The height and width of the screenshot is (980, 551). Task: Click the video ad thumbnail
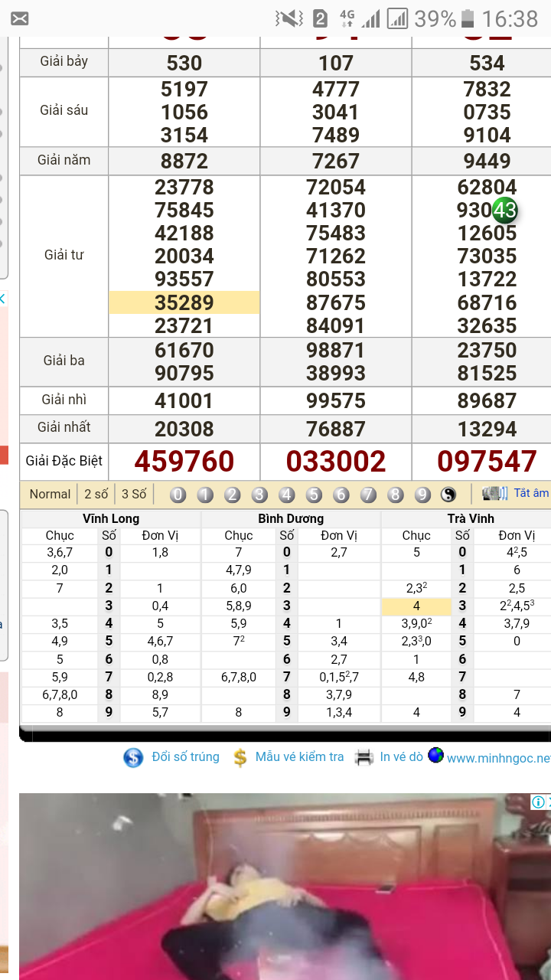point(275,887)
